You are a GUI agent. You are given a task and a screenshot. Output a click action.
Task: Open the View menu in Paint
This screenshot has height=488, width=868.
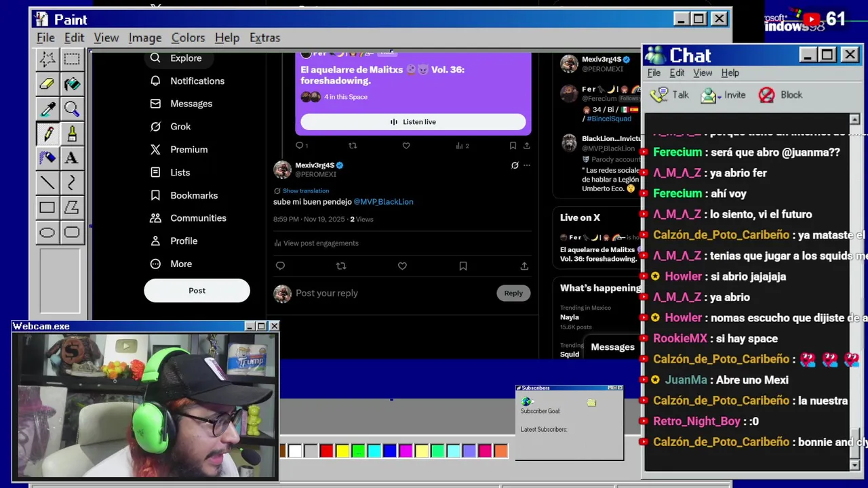click(x=106, y=38)
